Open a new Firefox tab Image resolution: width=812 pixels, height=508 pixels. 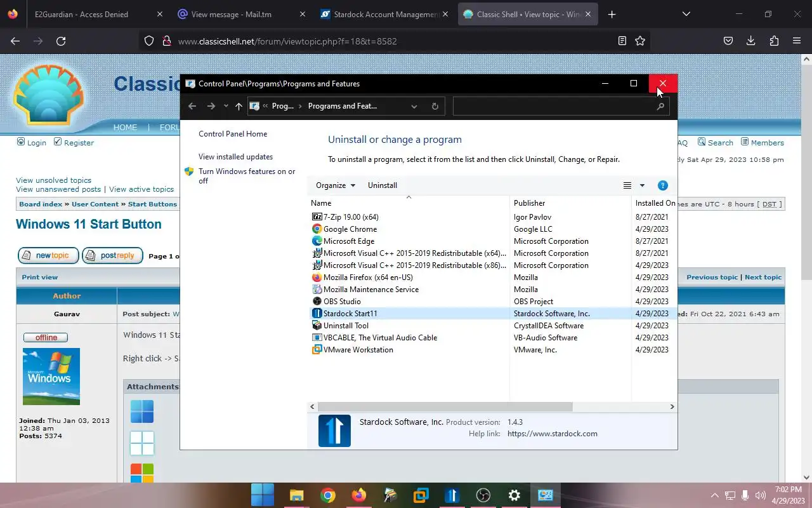612,14
